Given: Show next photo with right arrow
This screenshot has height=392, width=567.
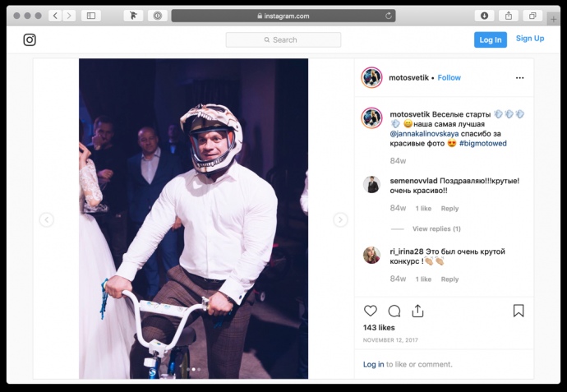Looking at the screenshot, I should [x=340, y=219].
